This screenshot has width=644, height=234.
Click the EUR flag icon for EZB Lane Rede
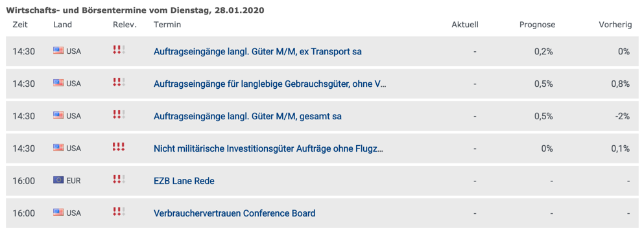point(58,180)
